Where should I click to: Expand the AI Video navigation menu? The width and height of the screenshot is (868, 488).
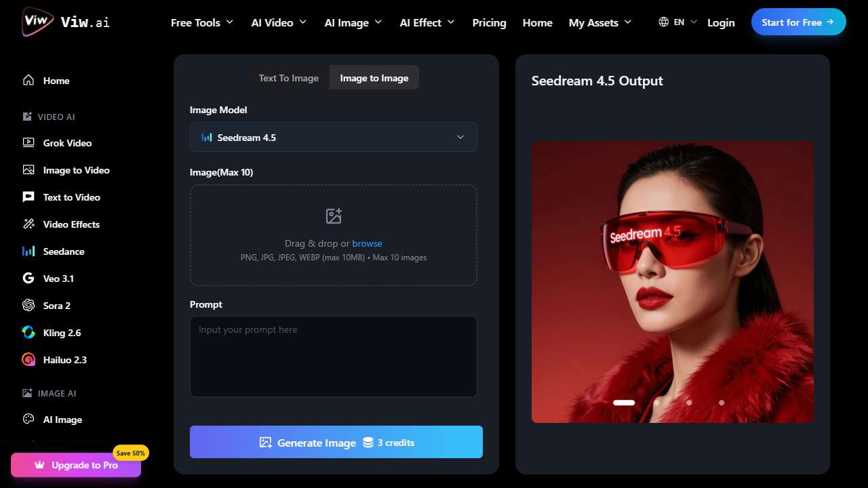(x=279, y=22)
